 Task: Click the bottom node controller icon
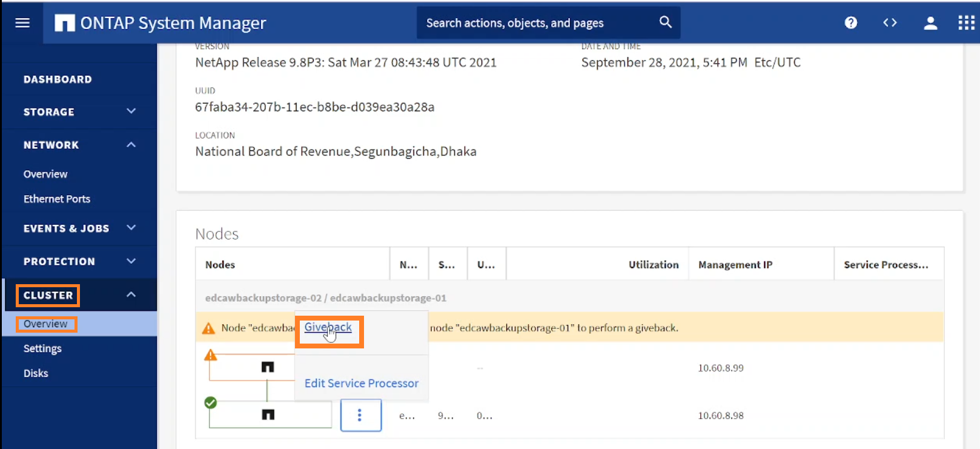[x=268, y=414]
